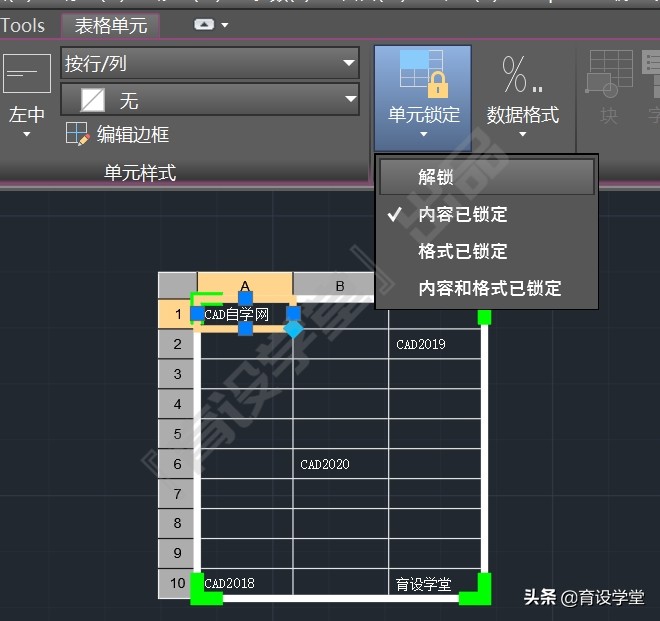Screen dimensions: 660x621
Task: Click the cell containing CAD自学网
Action: coord(245,314)
